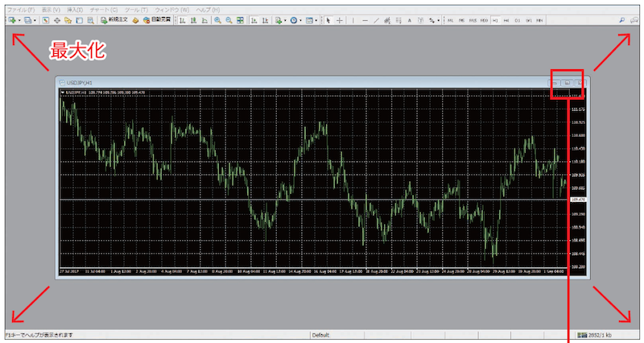Image resolution: width=644 pixels, height=343 pixels.
Task: Select the M5 timeframe
Action: coord(461,20)
